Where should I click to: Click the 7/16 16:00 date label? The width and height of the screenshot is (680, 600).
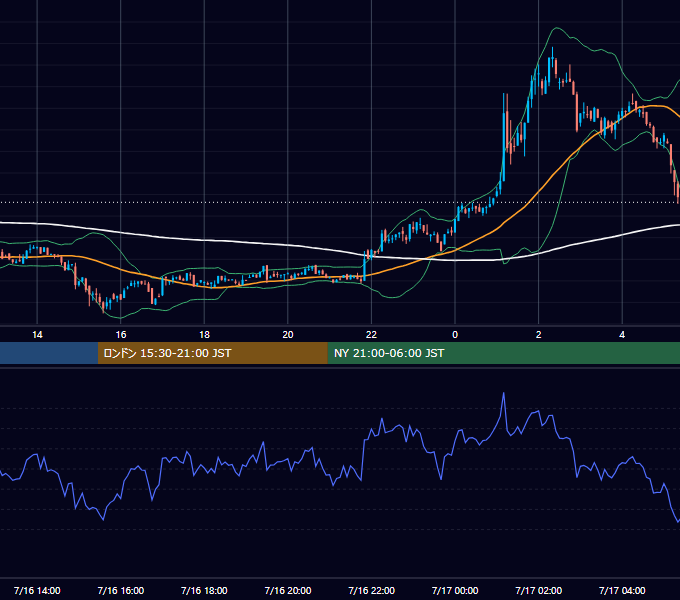tap(121, 590)
